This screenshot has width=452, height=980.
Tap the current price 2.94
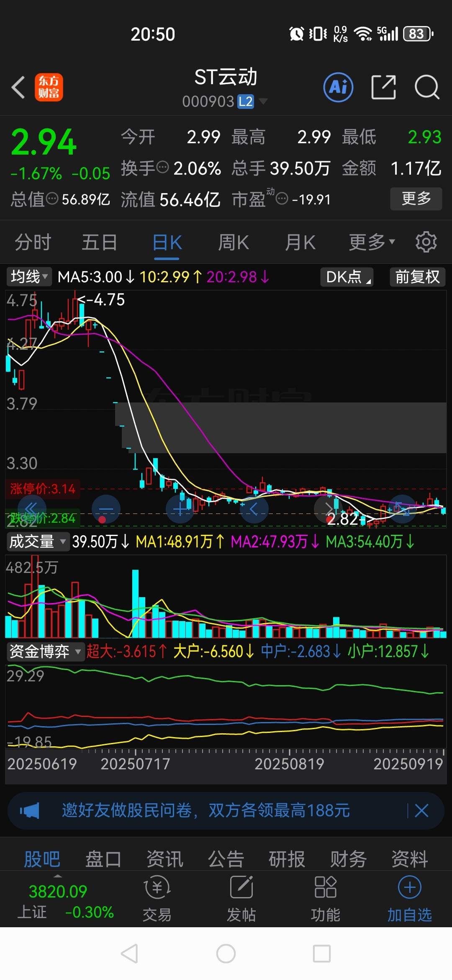[x=44, y=142]
